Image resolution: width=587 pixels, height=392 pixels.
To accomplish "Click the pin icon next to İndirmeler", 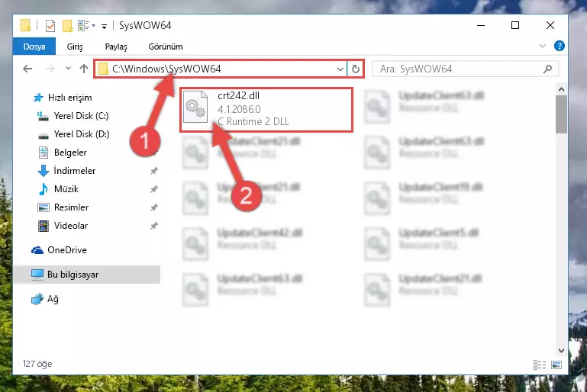I will tap(154, 171).
